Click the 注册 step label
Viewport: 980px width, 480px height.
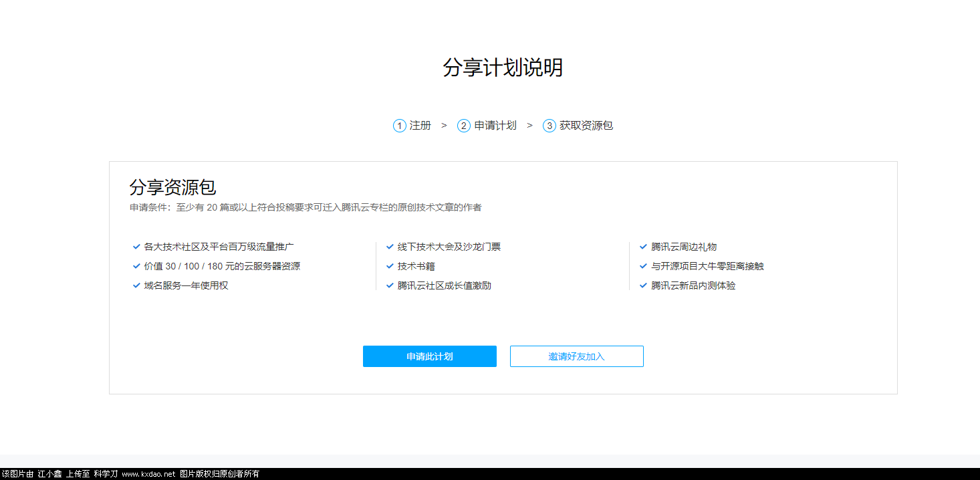pyautogui.click(x=420, y=126)
